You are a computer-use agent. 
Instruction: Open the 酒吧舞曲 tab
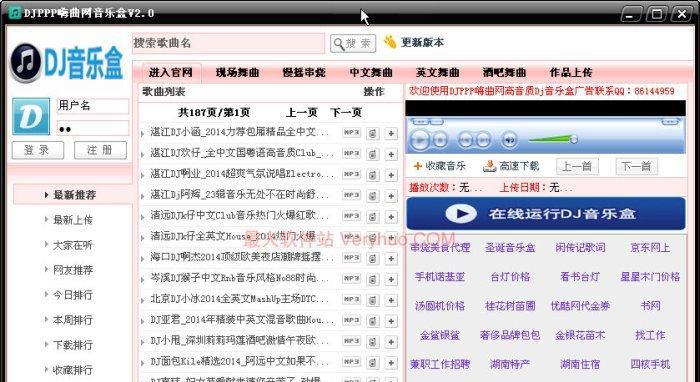504,72
